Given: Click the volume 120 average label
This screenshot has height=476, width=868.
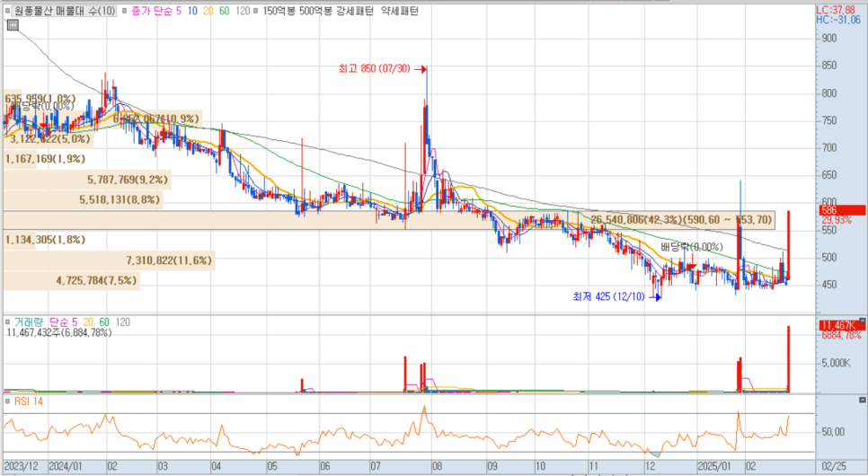Looking at the screenshot, I should coord(123,322).
